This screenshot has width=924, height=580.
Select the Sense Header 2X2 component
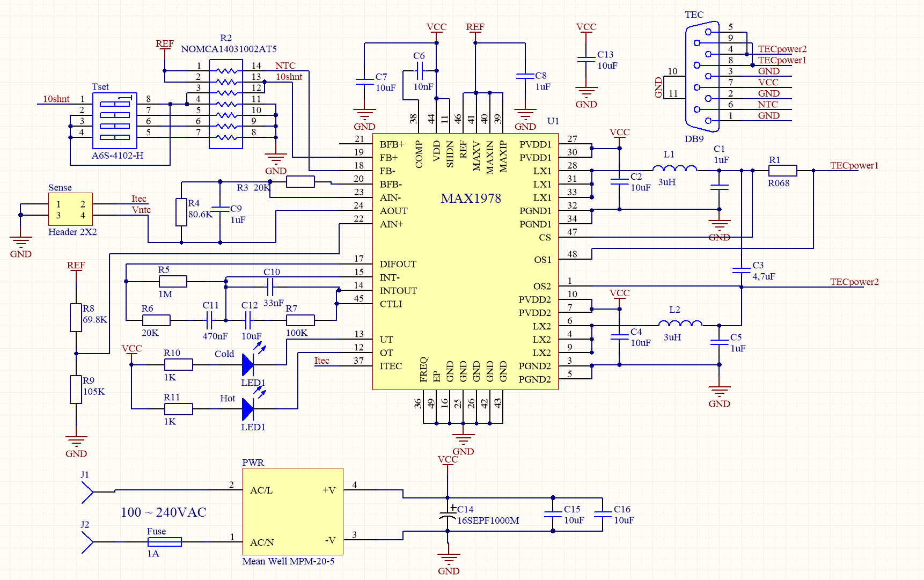pyautogui.click(x=70, y=209)
